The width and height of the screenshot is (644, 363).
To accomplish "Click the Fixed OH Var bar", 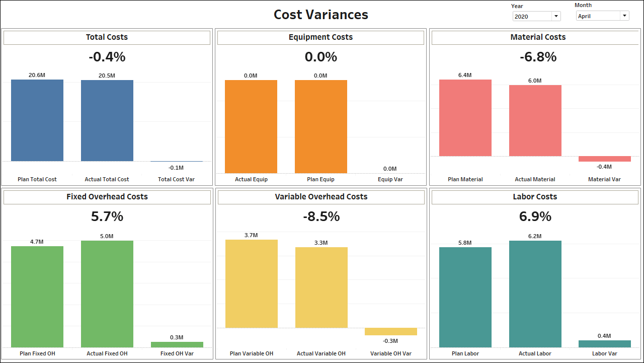I will click(177, 344).
